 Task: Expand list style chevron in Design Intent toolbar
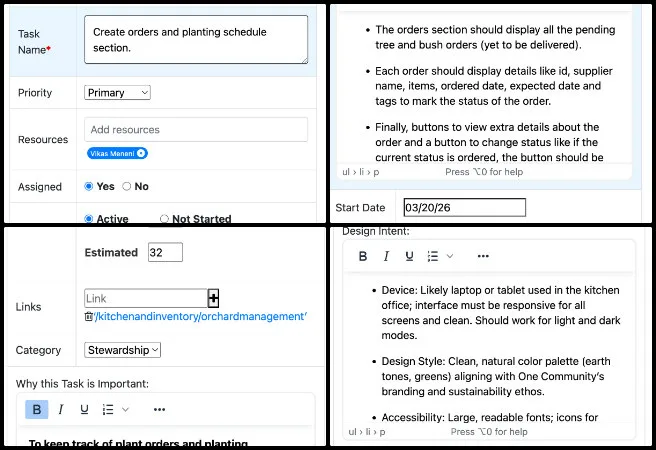[x=449, y=256]
